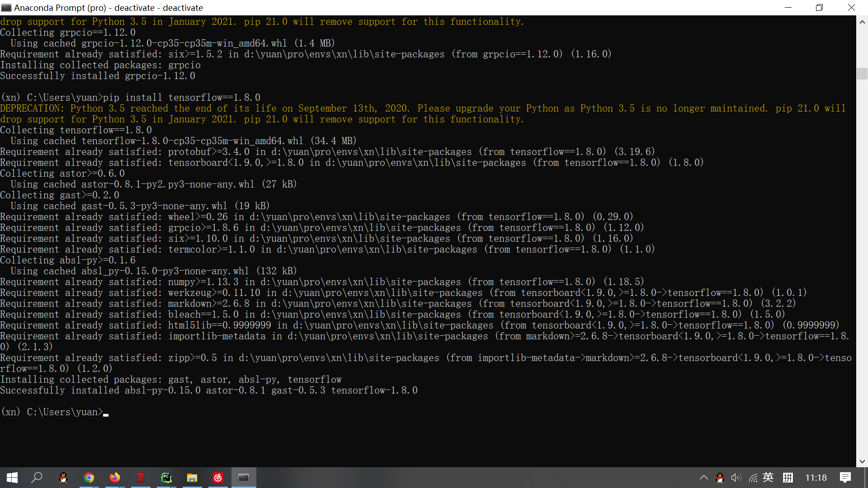Screen dimensions: 868x488
Task: Open the Action Center notifications icon
Action: (x=845, y=478)
